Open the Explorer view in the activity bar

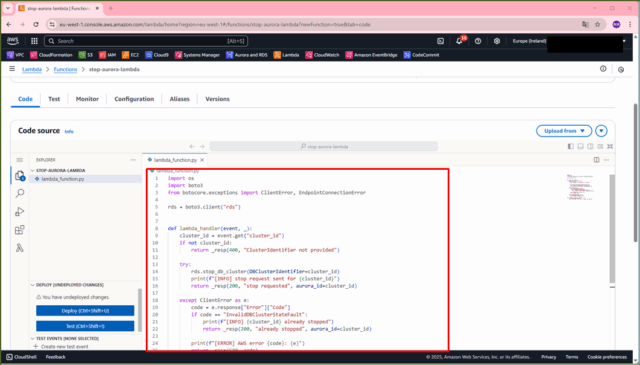click(x=20, y=176)
